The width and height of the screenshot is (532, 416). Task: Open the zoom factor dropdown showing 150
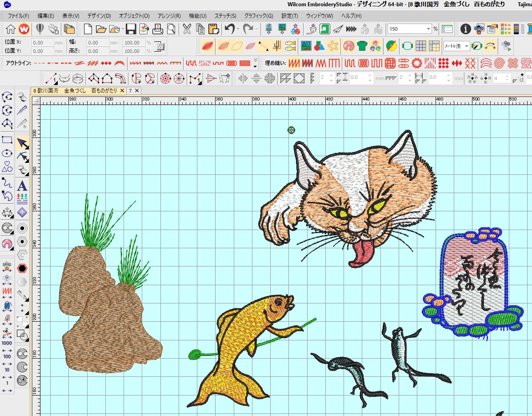click(x=428, y=29)
